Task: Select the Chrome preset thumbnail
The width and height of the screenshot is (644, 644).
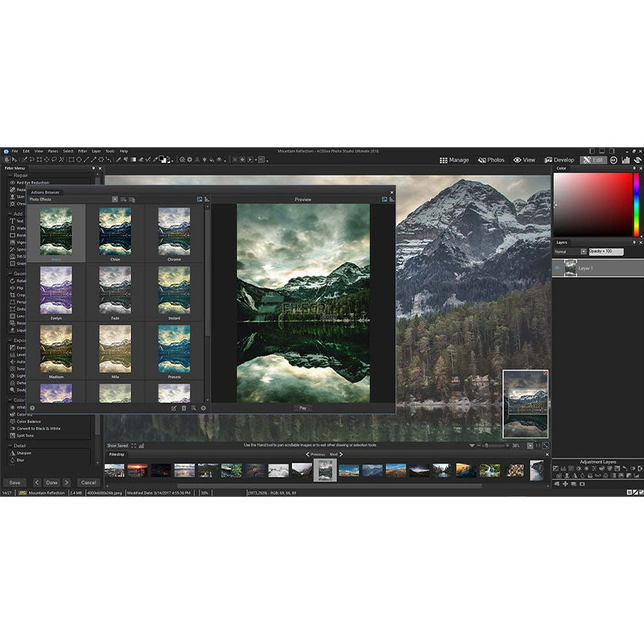Action: (173, 229)
